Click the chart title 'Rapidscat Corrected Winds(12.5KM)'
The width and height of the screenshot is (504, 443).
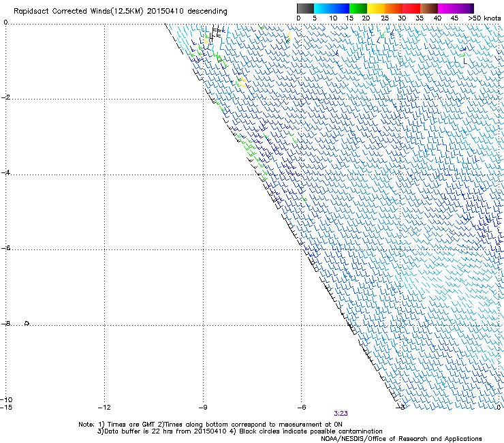click(x=78, y=12)
